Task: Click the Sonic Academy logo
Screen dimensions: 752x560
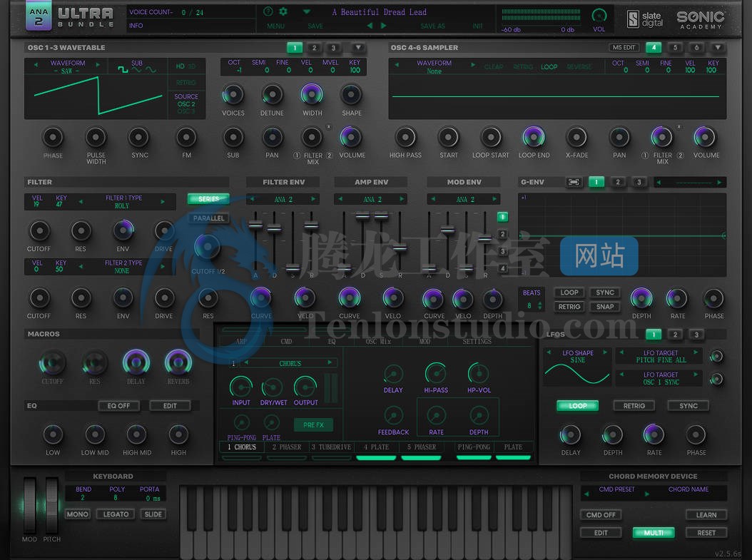Action: coord(700,20)
